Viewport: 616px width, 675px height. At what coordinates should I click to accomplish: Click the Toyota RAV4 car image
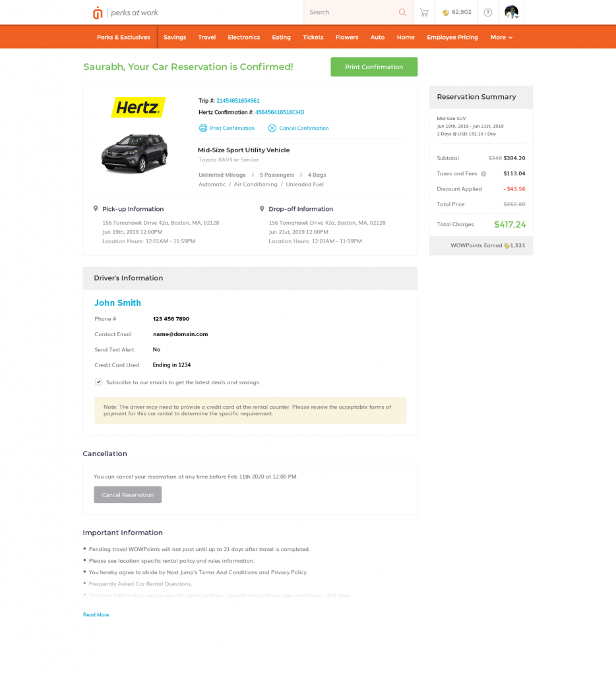[135, 153]
